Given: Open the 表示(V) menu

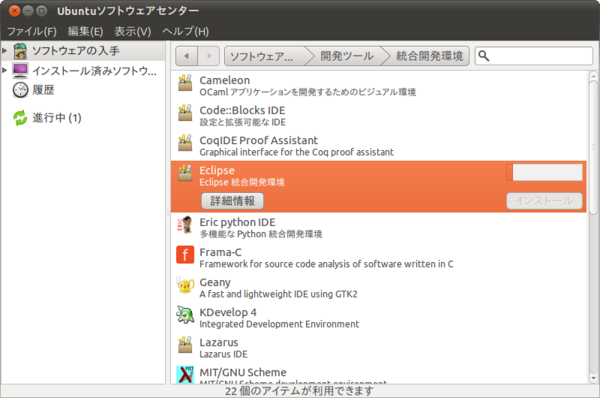Looking at the screenshot, I should click(x=133, y=31).
